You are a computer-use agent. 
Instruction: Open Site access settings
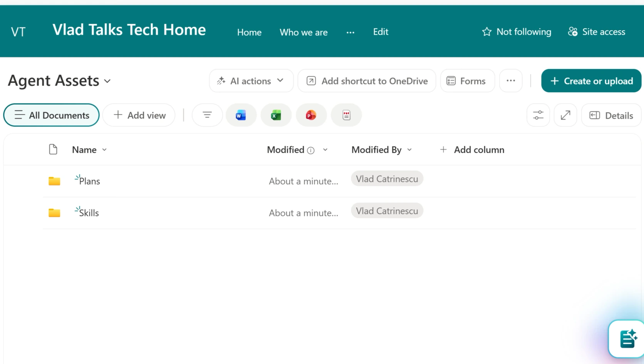coord(597,32)
